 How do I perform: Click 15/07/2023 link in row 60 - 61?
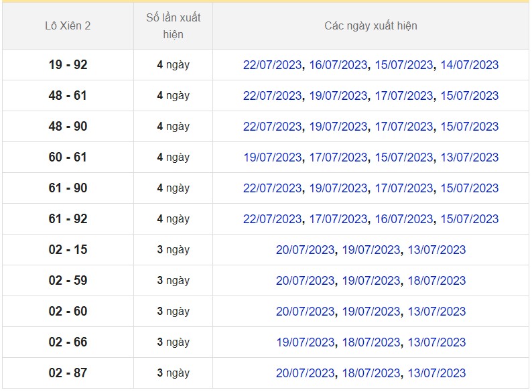point(403,157)
